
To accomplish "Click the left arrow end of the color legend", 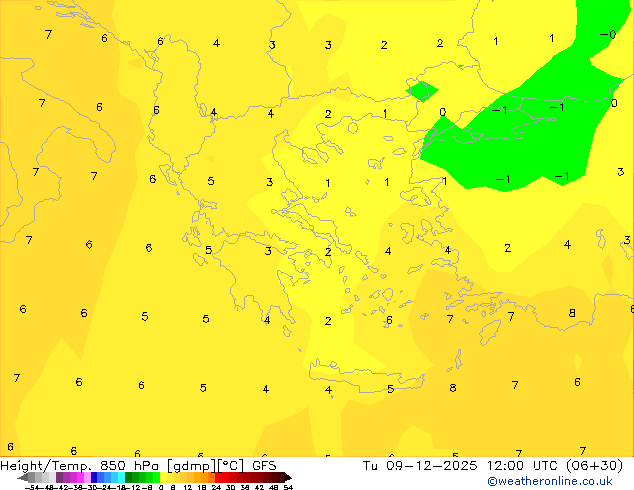I will (23, 477).
